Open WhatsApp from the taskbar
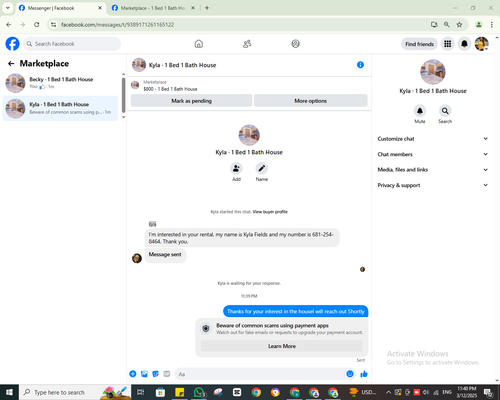Screen dimensions: 500x400 pyautogui.click(x=199, y=392)
